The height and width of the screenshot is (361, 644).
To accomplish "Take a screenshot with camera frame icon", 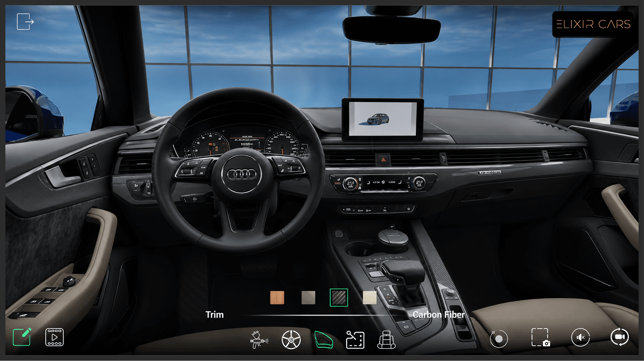I will 541,337.
